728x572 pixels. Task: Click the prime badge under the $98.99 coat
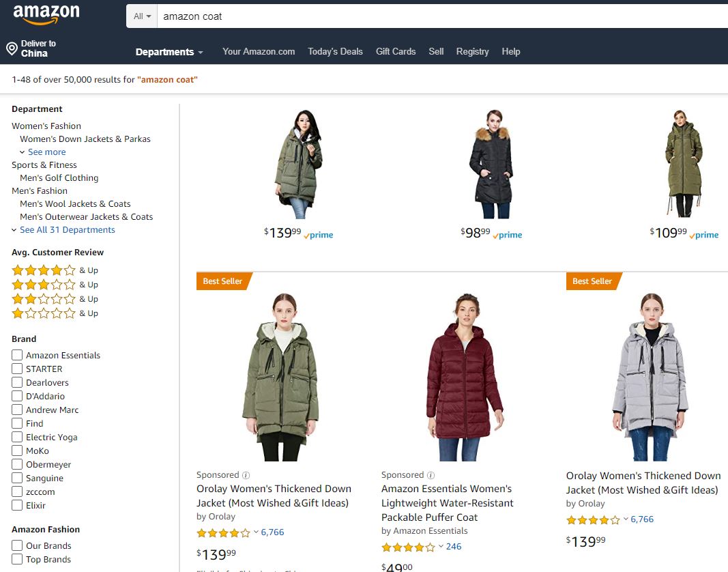(x=508, y=235)
